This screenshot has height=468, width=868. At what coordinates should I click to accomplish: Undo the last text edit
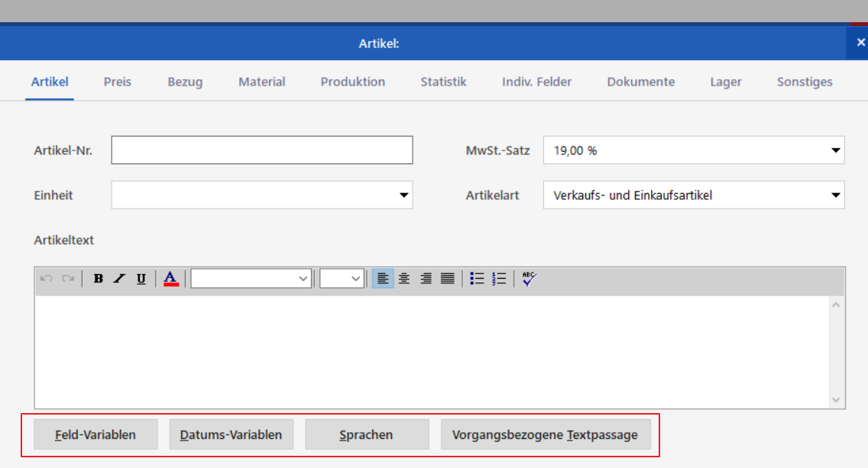pos(47,278)
